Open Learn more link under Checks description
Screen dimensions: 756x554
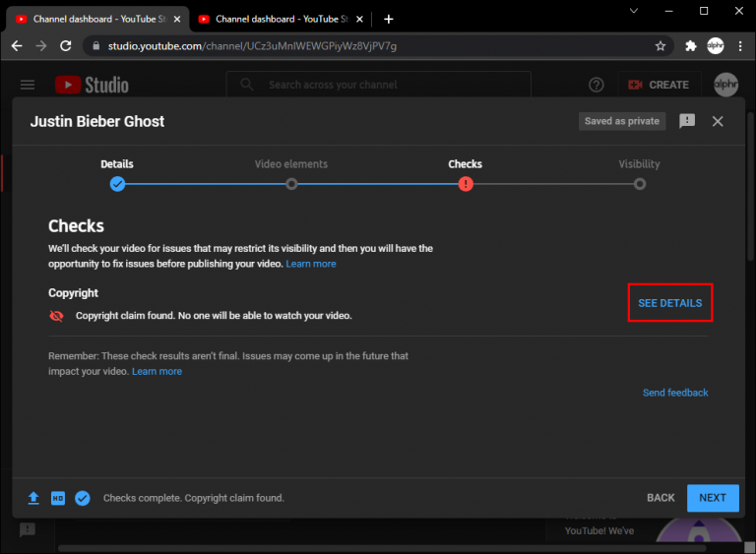tap(311, 264)
